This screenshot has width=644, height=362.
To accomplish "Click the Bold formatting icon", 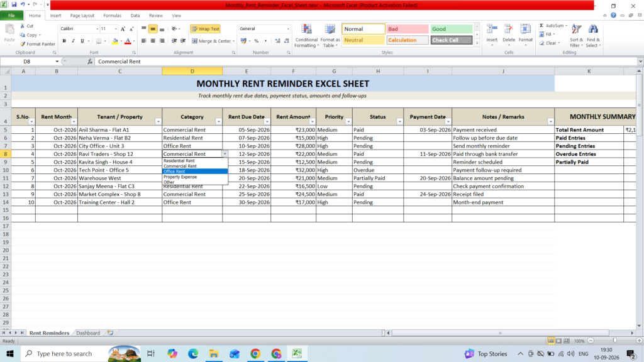I will [64, 41].
